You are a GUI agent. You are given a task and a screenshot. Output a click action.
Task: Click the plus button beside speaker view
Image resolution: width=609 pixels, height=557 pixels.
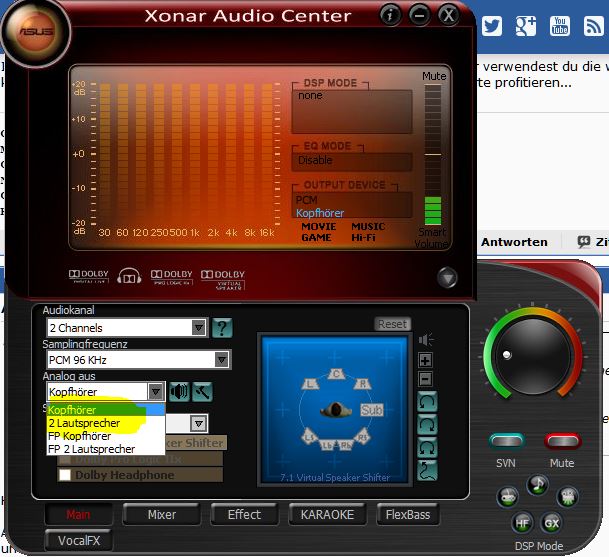coord(425,360)
